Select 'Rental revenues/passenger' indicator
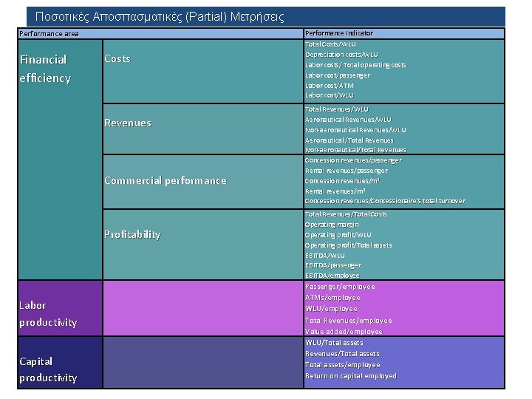Image resolution: width=532 pixels, height=399 pixels. coord(346,171)
